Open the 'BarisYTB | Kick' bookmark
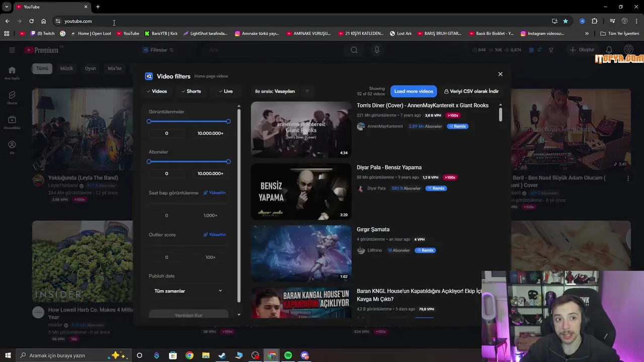The image size is (644, 362). pyautogui.click(x=161, y=34)
